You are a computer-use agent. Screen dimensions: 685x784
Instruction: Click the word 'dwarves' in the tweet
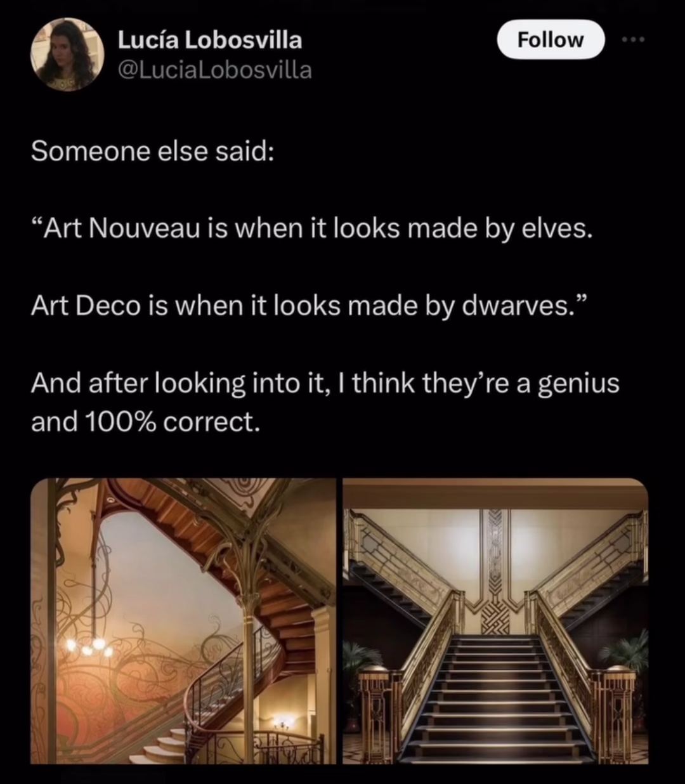tap(518, 306)
